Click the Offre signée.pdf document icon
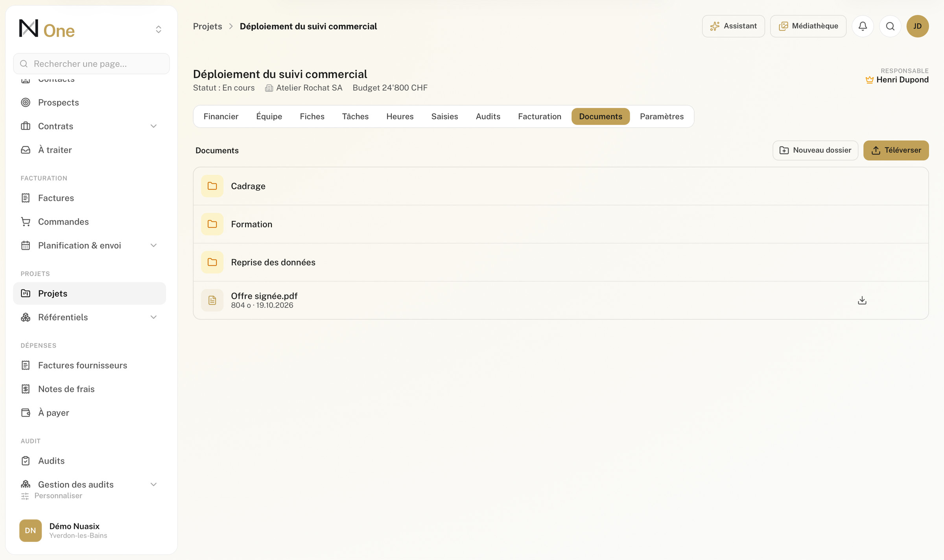The height and width of the screenshot is (560, 944). pyautogui.click(x=212, y=300)
